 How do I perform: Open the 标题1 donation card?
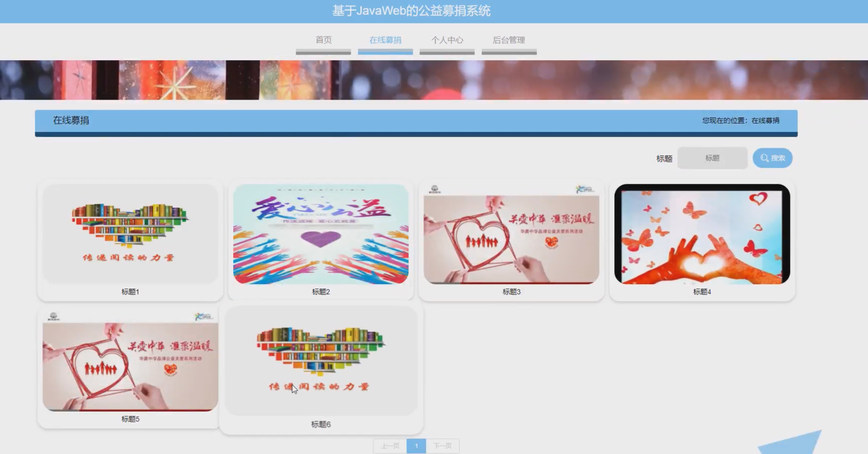pyautogui.click(x=130, y=233)
